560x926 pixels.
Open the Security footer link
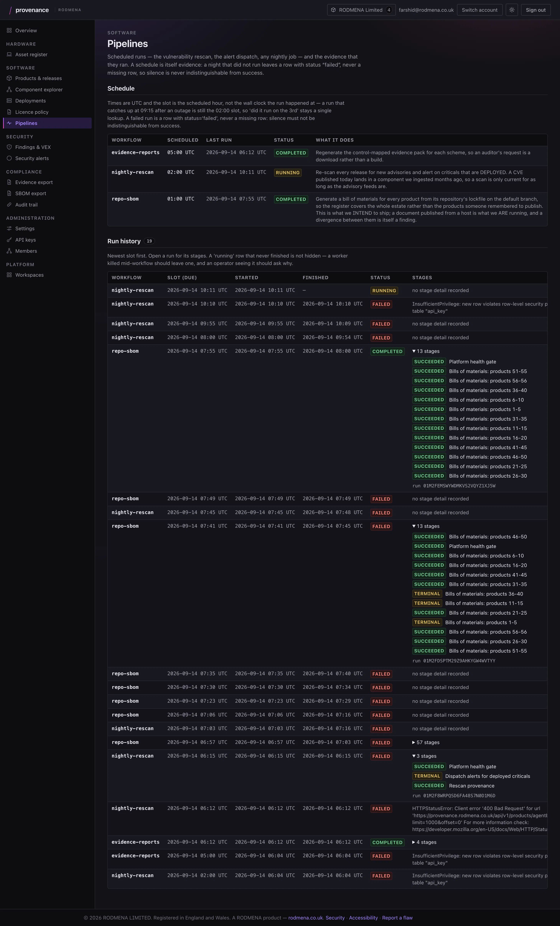(x=335, y=918)
